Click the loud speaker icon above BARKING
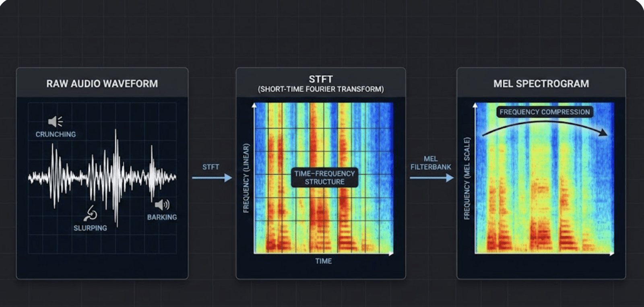Image resolution: width=644 pixels, height=307 pixels. (162, 205)
